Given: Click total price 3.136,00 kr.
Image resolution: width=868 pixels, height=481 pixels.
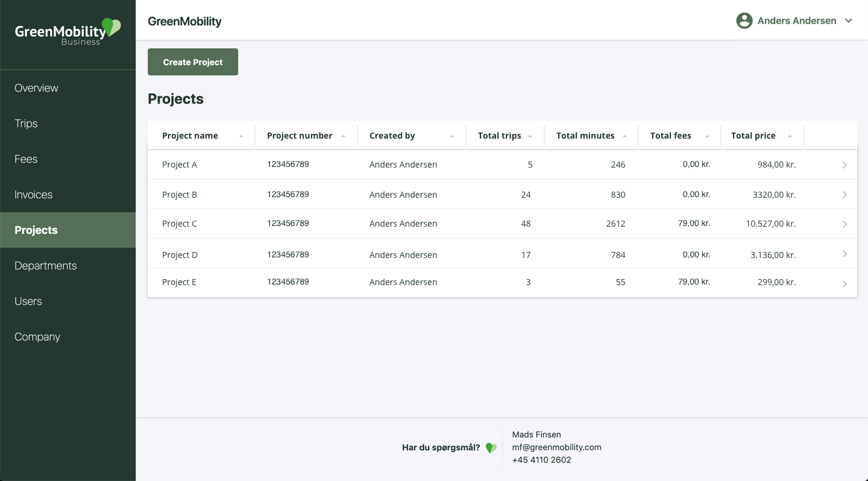Looking at the screenshot, I should [x=773, y=255].
